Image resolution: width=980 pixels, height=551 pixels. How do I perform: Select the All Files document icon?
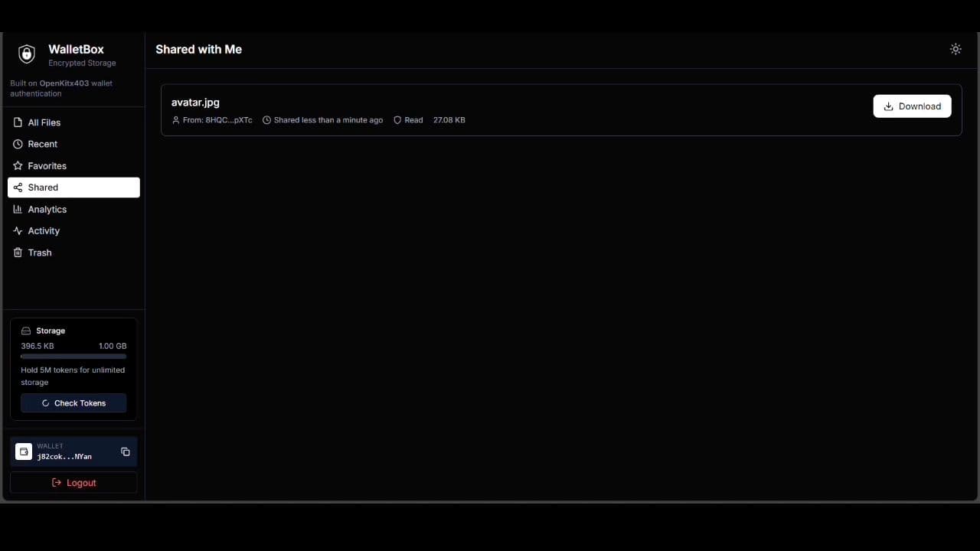pos(18,122)
